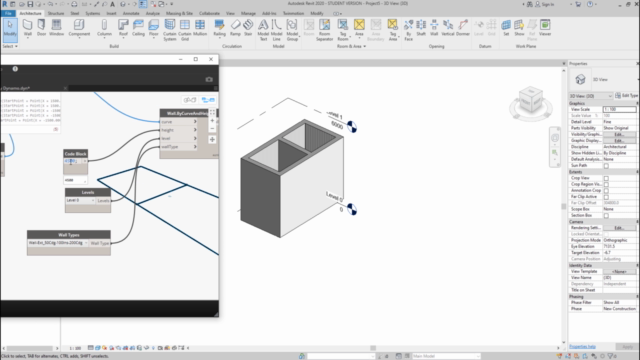The height and width of the screenshot is (360, 640).
Task: Pick the Curtain Grid tool
Action: [184, 30]
